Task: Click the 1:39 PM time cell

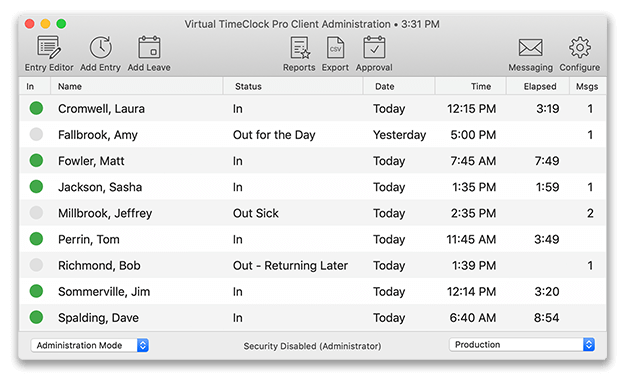Action: pos(474,266)
